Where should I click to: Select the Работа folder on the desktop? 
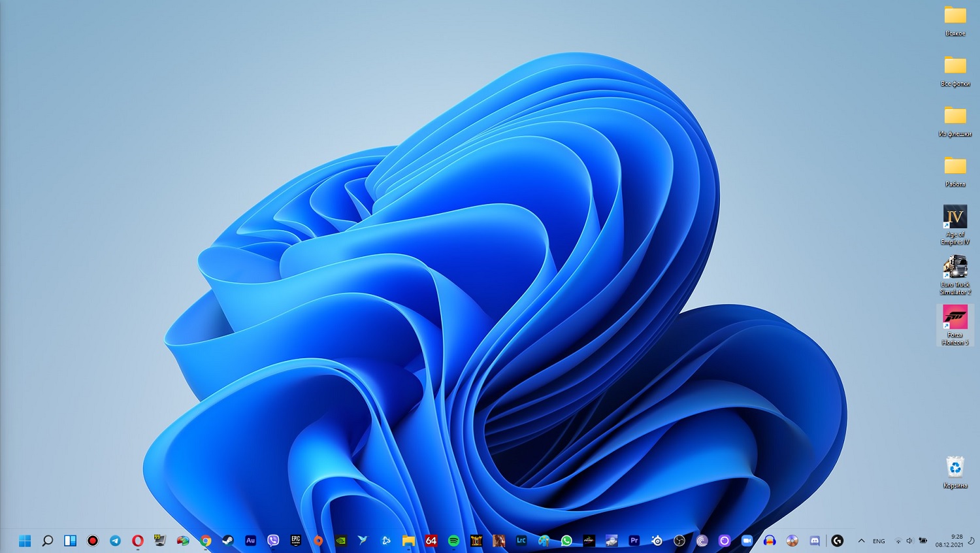point(955,171)
